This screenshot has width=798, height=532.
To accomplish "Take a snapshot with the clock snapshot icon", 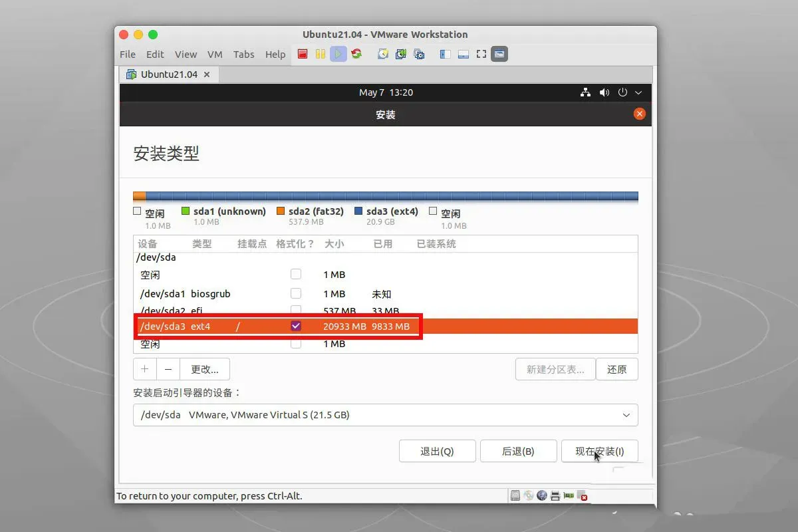I will pyautogui.click(x=383, y=55).
